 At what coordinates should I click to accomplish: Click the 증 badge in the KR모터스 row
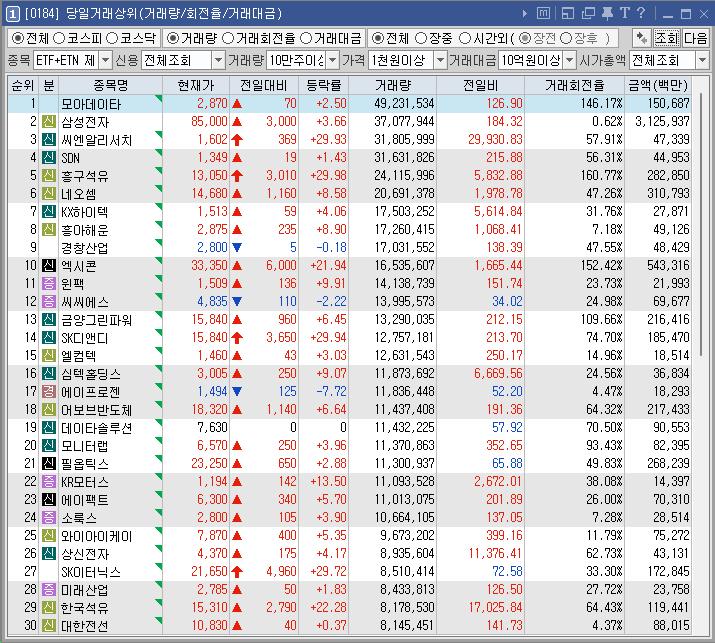pyautogui.click(x=49, y=482)
